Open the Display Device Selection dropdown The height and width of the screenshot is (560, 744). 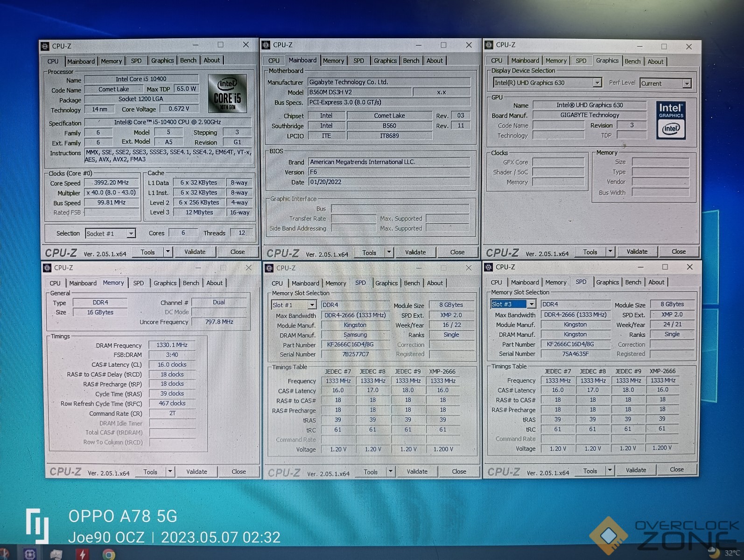(597, 83)
